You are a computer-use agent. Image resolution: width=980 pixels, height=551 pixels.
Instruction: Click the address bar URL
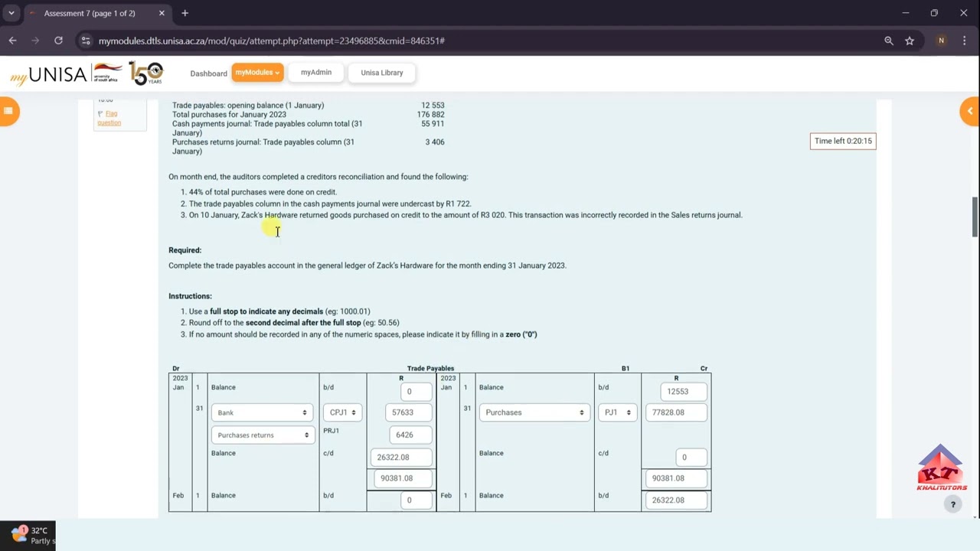click(272, 41)
